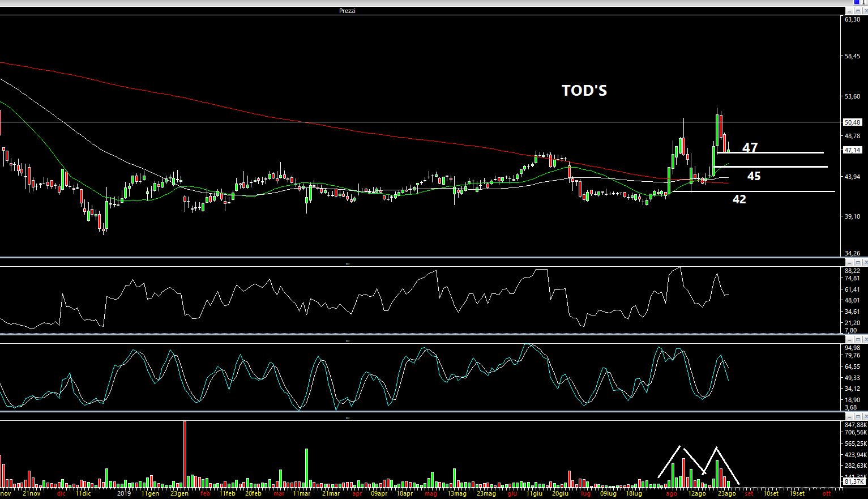Click the 21nov date label
Image resolution: width=868 pixels, height=499 pixels.
tap(32, 494)
